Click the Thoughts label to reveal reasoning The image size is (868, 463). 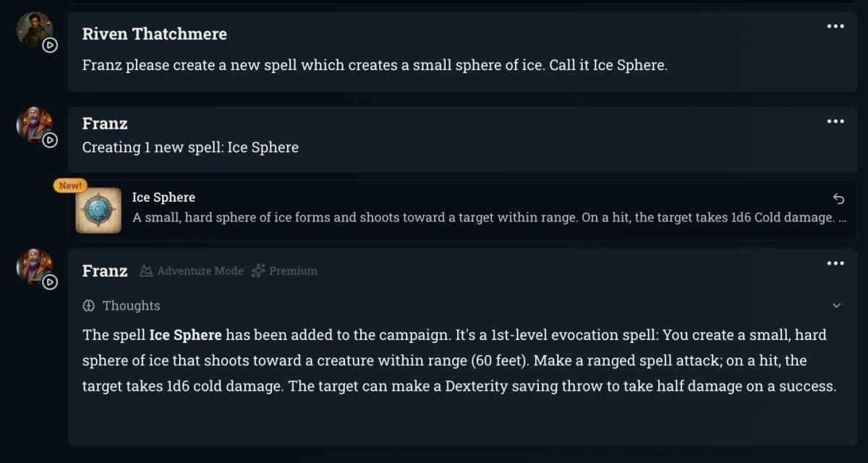point(131,306)
